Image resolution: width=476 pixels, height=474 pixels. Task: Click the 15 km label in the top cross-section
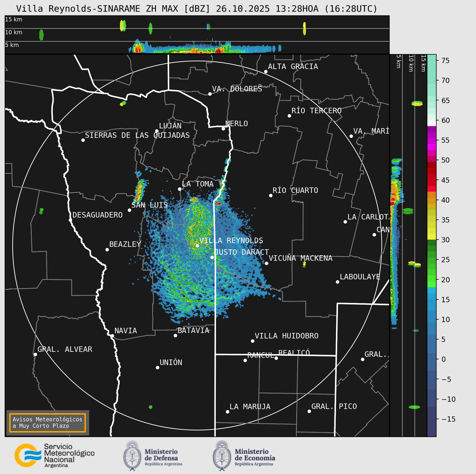pos(14,19)
